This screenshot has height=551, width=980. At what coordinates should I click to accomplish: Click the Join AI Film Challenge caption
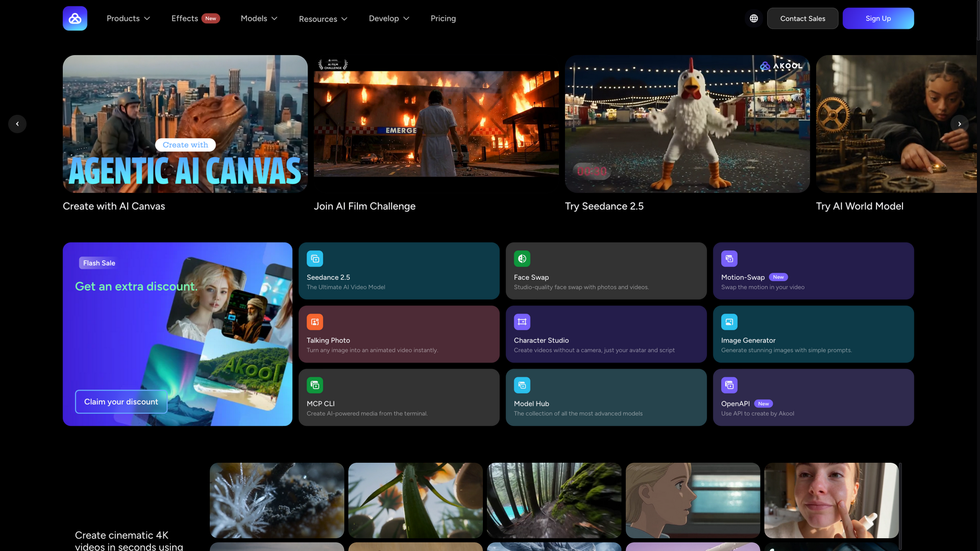pyautogui.click(x=364, y=206)
